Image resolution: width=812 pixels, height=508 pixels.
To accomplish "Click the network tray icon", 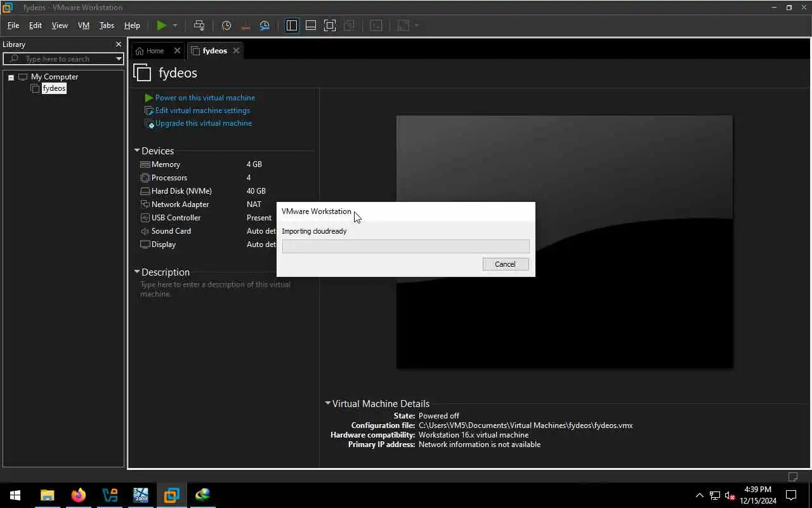I will coord(715,495).
